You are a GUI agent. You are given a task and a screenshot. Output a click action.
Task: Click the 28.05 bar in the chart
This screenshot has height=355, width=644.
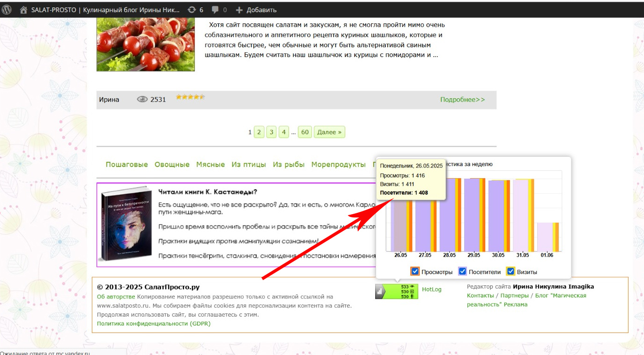pyautogui.click(x=449, y=215)
